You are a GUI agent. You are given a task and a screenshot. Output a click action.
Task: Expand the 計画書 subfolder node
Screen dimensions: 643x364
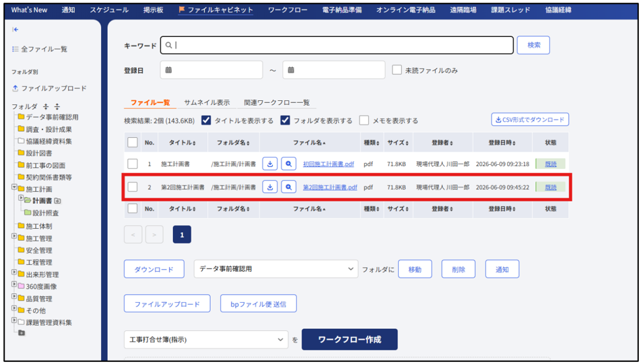(21, 198)
